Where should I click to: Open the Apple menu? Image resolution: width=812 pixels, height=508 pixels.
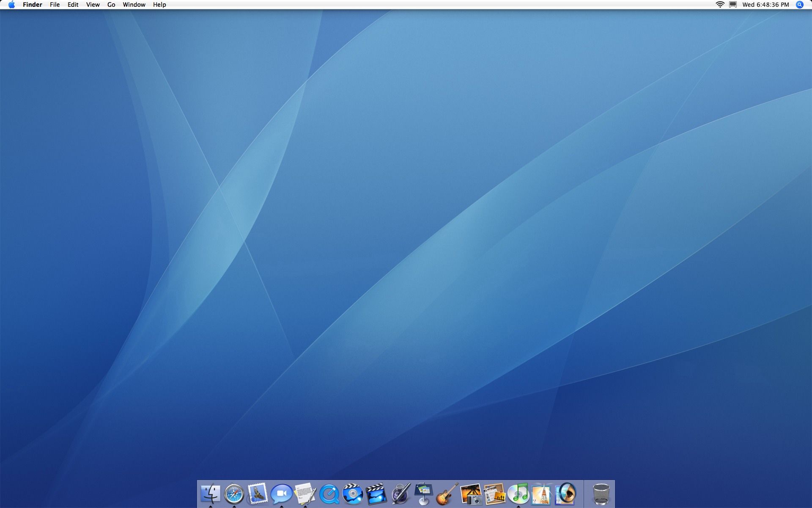[11, 5]
